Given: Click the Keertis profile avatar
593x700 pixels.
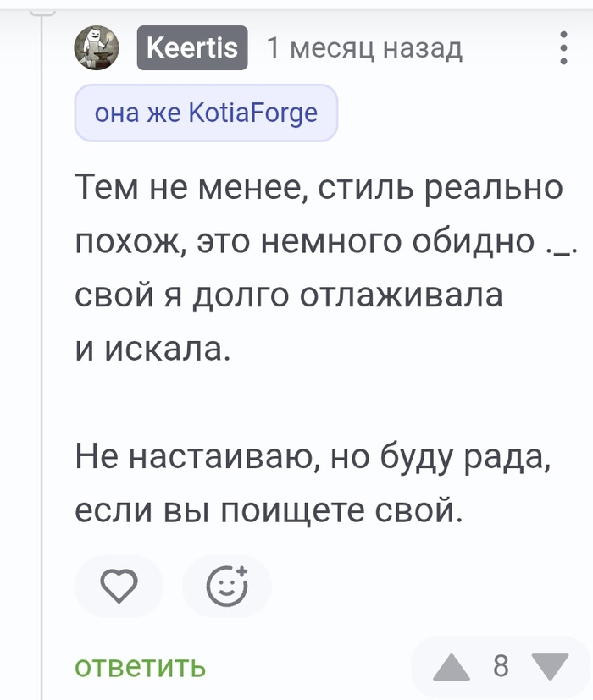Looking at the screenshot, I should [97, 47].
